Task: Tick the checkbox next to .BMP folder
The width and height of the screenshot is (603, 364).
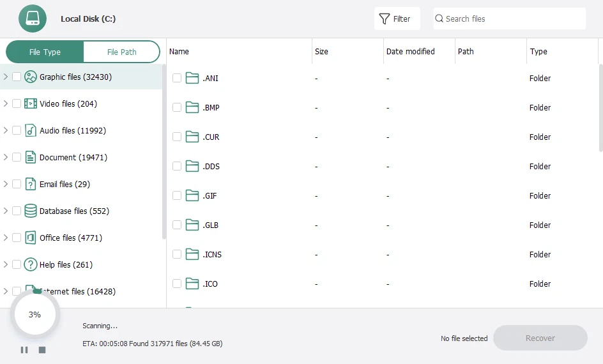Action: click(x=177, y=107)
